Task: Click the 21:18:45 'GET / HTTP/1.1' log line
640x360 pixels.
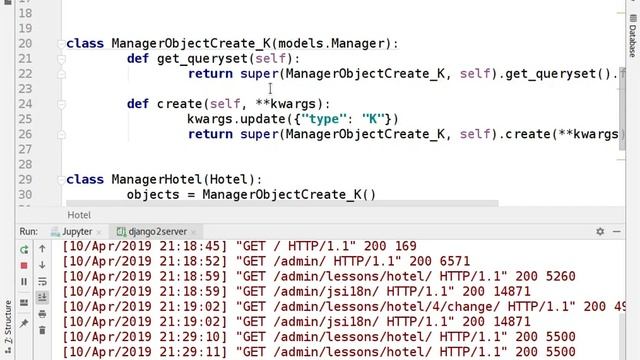Action: [239, 246]
